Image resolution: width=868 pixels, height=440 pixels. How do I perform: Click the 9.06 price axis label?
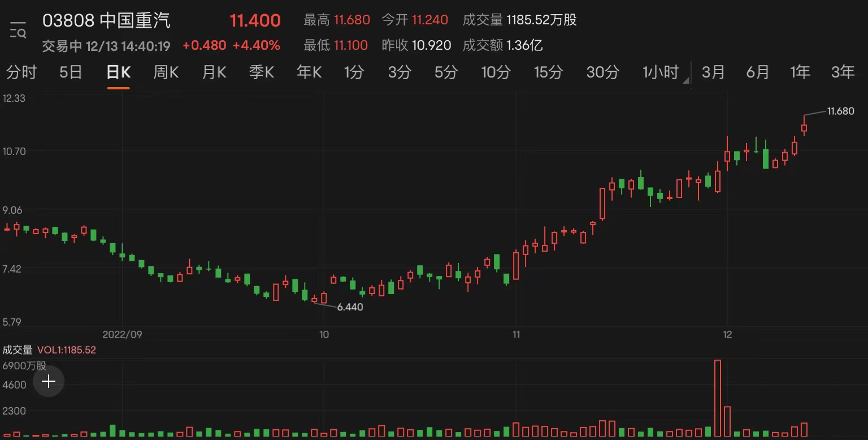12,210
